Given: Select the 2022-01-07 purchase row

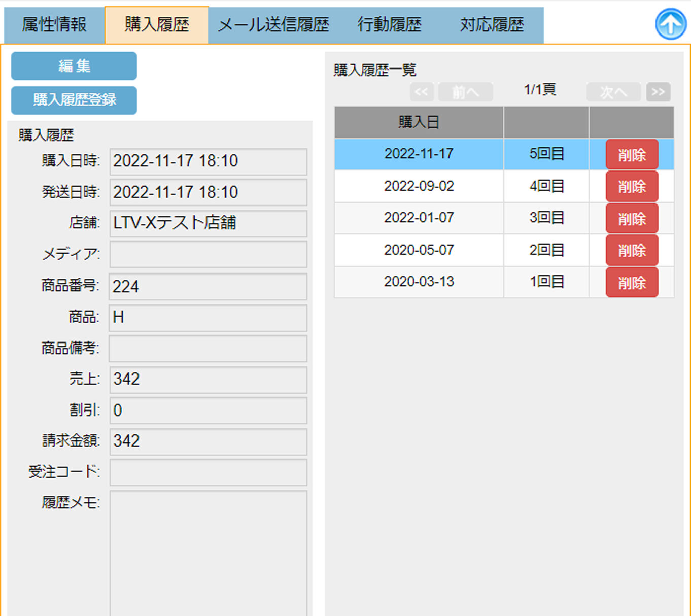Looking at the screenshot, I should [419, 218].
